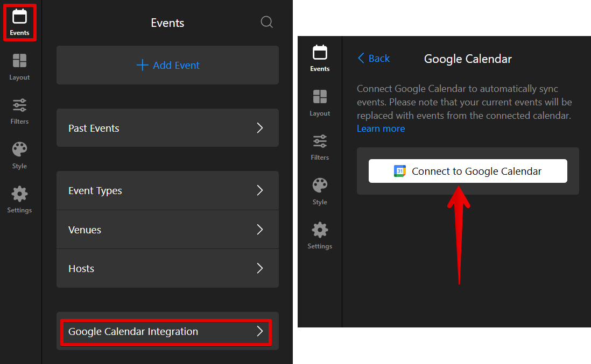The image size is (591, 364).
Task: Open Filters tab in left panel sidebar
Action: (x=19, y=111)
